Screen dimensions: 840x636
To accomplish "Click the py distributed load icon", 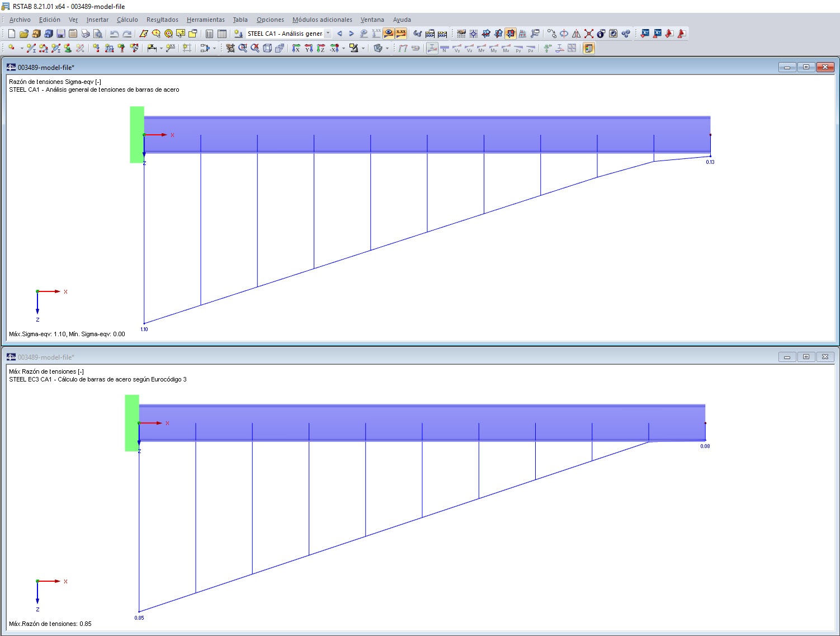I will point(518,48).
